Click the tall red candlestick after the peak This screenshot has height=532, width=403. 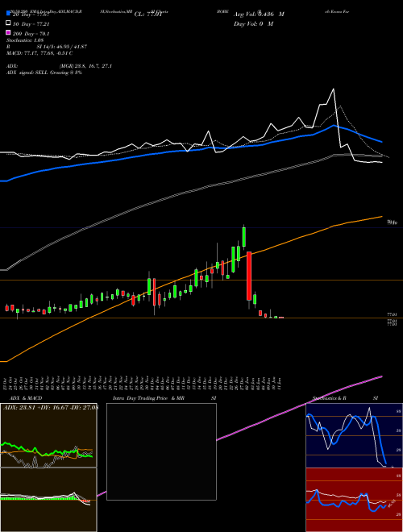249,276
